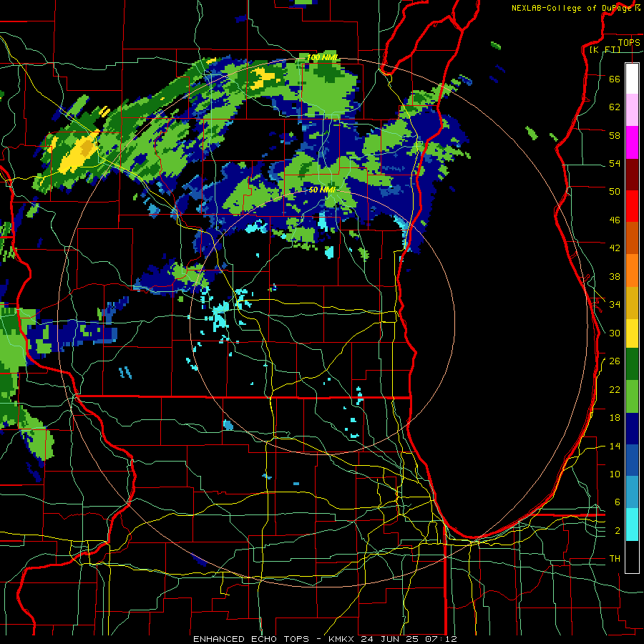Pick the light green legend swatch

632,396
